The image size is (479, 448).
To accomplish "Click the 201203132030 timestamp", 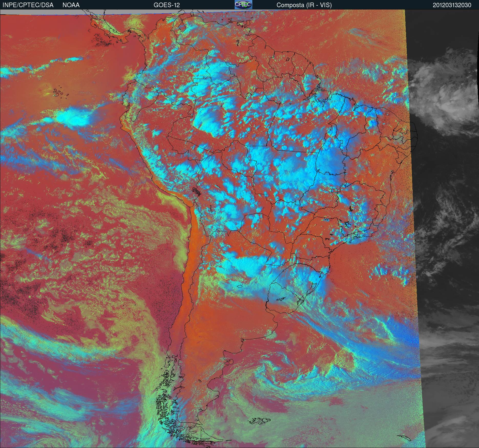I will (x=452, y=5).
